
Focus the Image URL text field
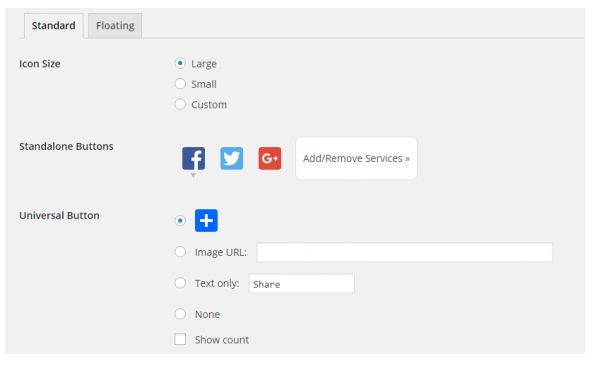404,252
